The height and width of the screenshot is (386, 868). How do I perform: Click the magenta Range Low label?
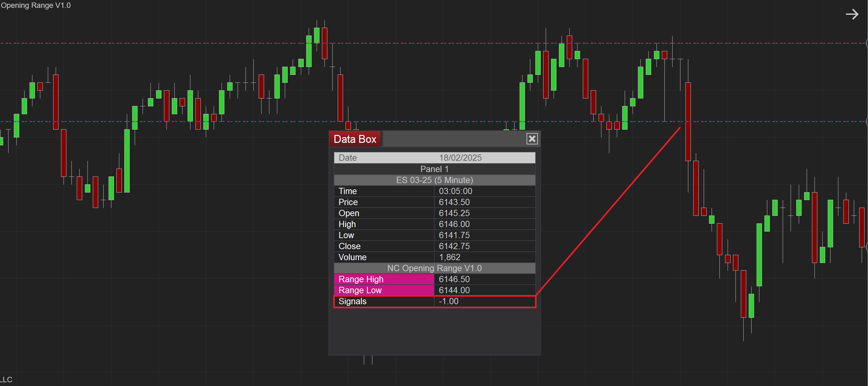click(x=384, y=290)
